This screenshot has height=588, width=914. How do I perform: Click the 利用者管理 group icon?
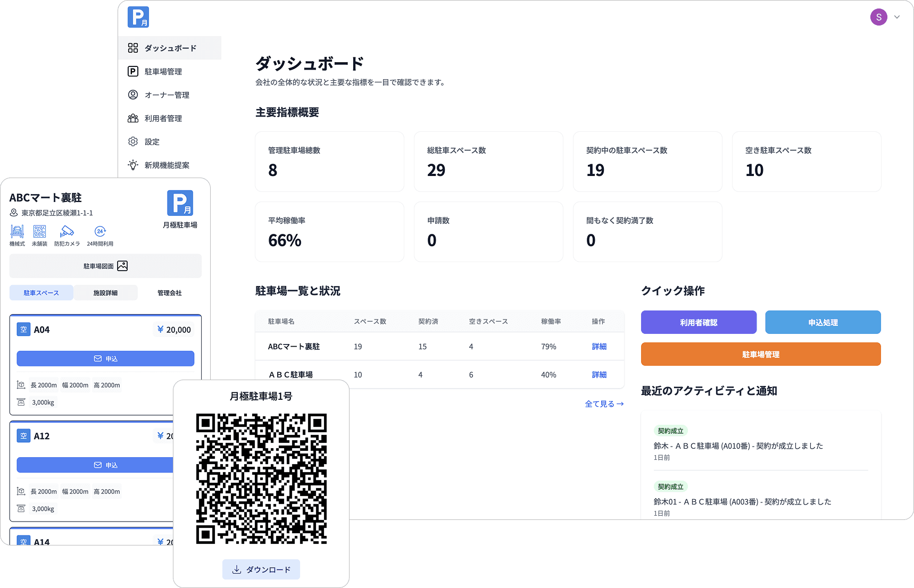click(133, 118)
